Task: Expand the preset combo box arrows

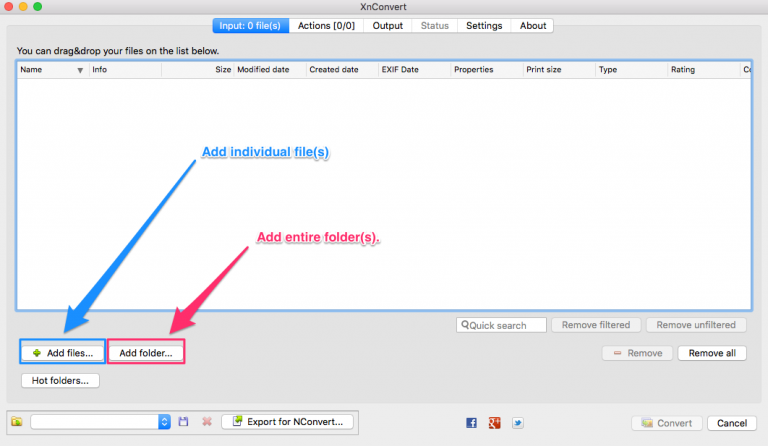Action: [x=164, y=422]
